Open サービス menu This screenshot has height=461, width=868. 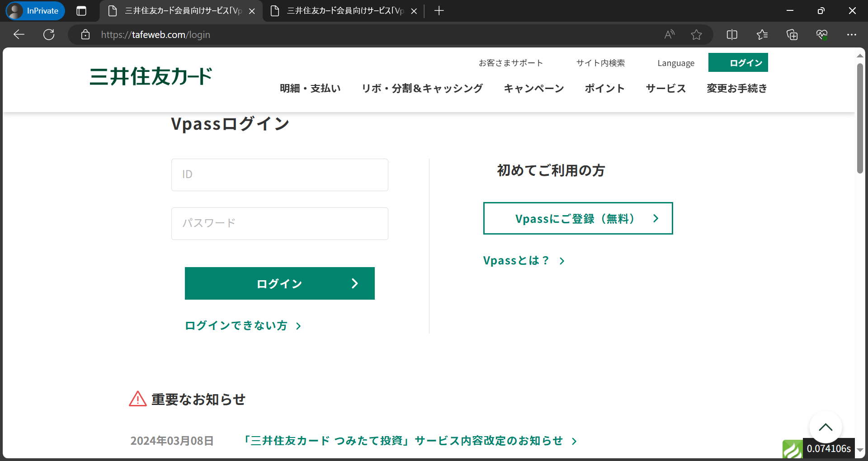click(666, 88)
